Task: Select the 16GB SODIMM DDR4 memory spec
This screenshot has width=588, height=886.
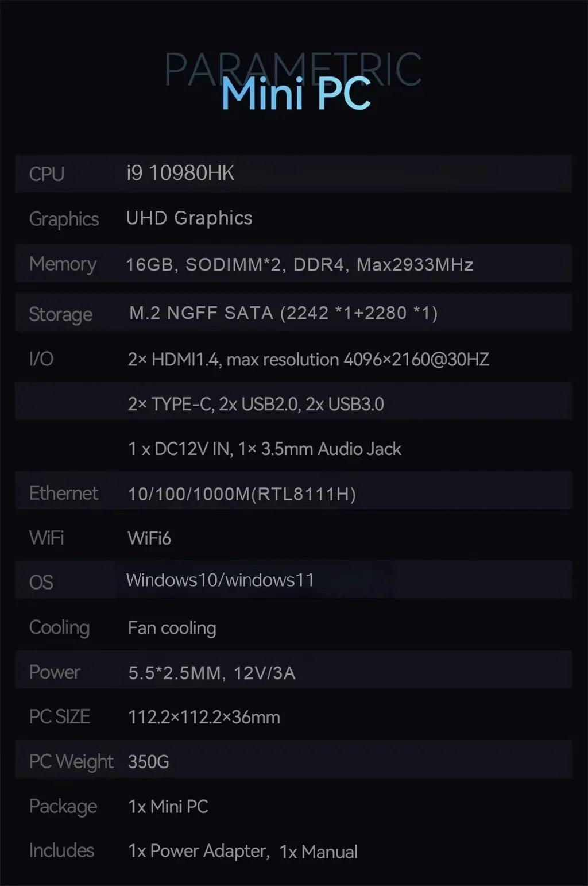Action: 300,265
